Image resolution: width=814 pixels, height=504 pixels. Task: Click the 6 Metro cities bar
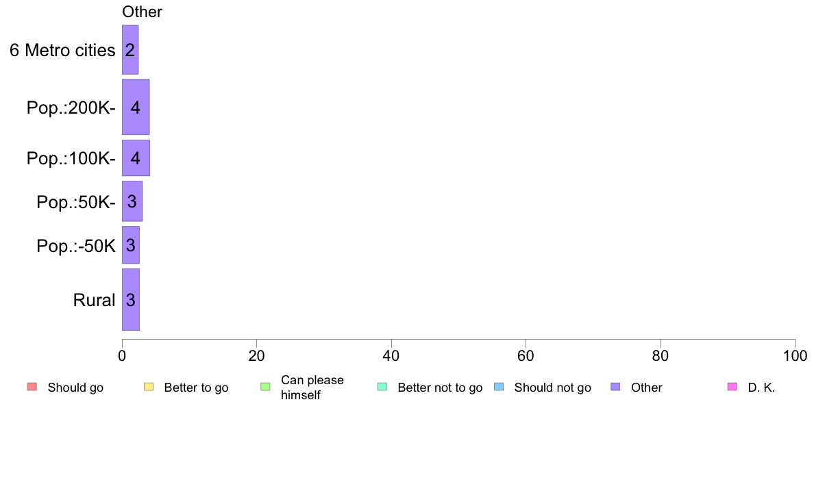pos(130,50)
